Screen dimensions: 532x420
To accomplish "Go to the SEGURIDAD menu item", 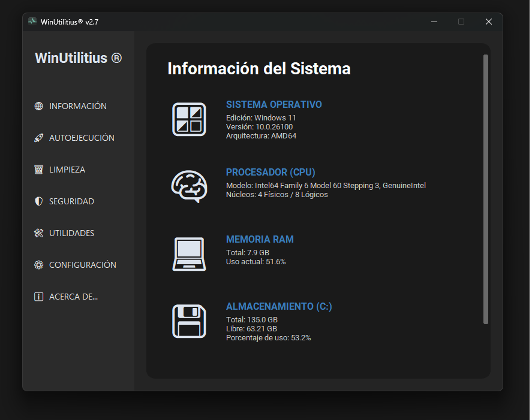I will click(x=71, y=201).
